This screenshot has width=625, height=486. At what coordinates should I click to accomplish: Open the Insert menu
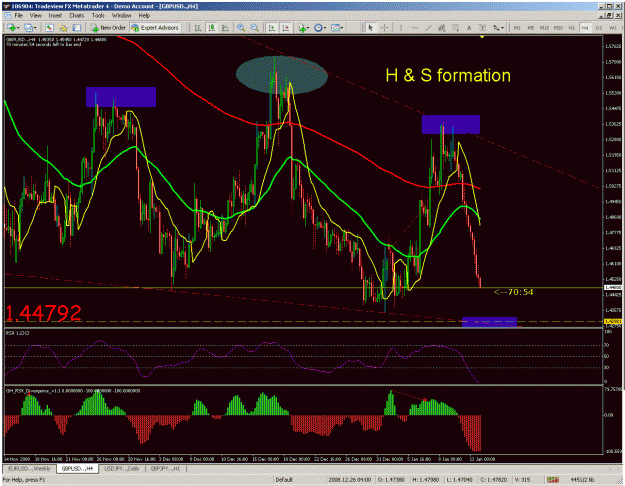[55, 16]
